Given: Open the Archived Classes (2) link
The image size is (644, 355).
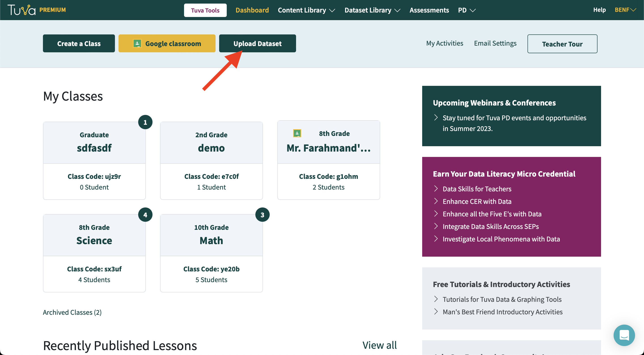Looking at the screenshot, I should [x=72, y=312].
